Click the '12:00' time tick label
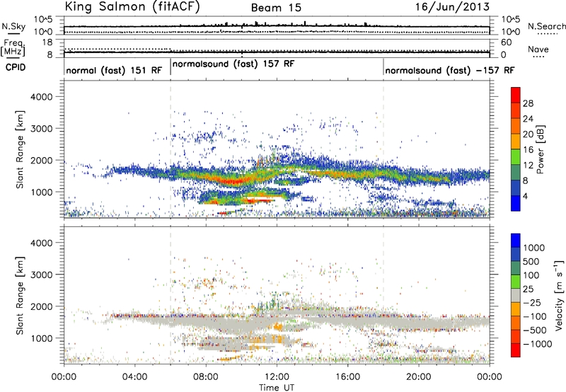 (277, 377)
